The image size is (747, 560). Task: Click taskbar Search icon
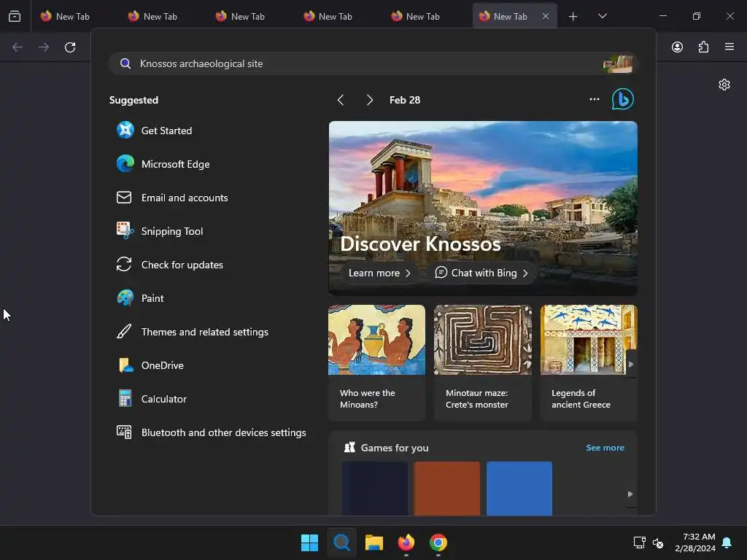click(341, 542)
